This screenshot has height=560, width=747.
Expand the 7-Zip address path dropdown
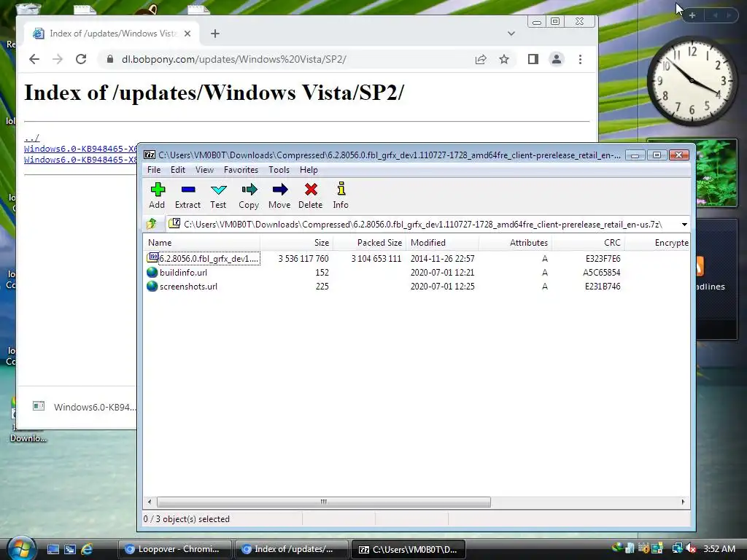684,225
